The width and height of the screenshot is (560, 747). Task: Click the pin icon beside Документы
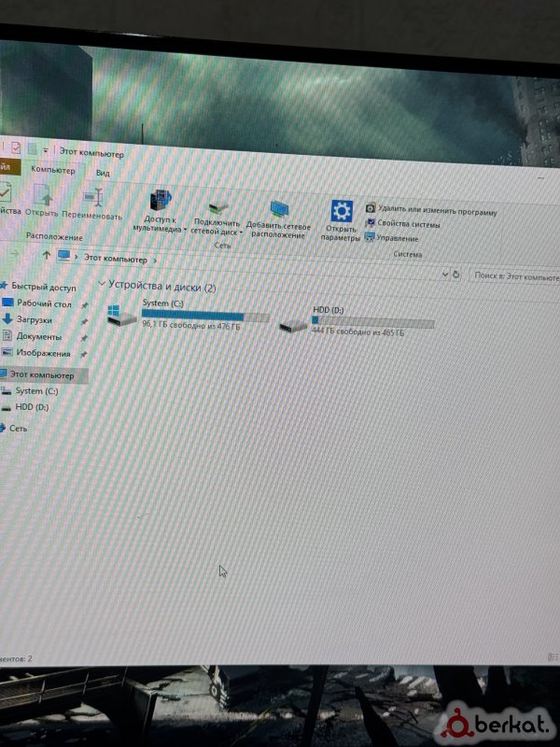84,338
